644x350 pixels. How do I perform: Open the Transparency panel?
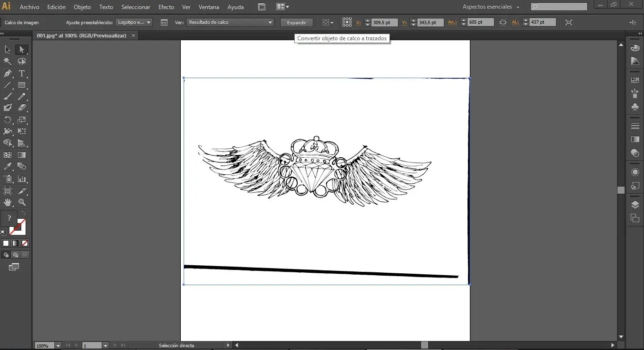pos(635,153)
